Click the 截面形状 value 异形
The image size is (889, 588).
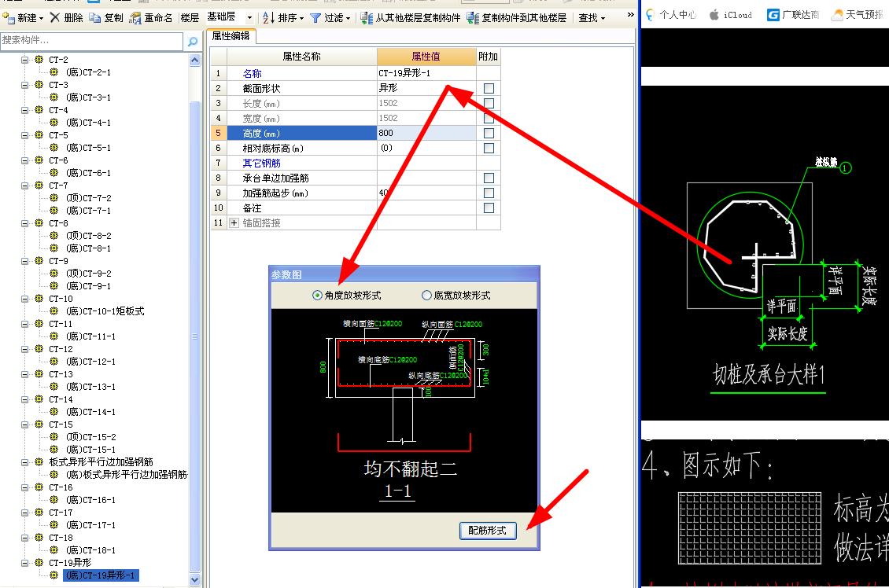426,88
